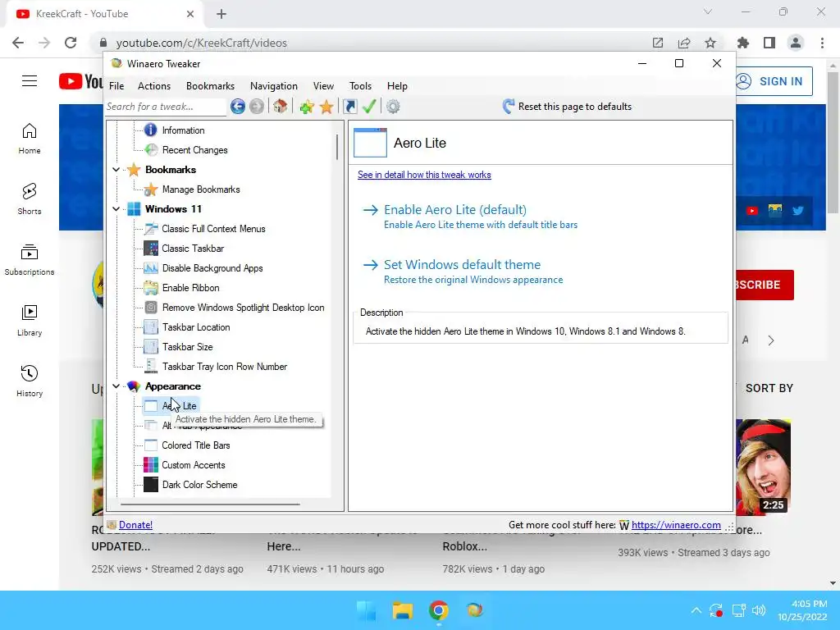Image resolution: width=840 pixels, height=630 pixels.
Task: Click Enable Aero Lite (default)
Action: click(455, 209)
